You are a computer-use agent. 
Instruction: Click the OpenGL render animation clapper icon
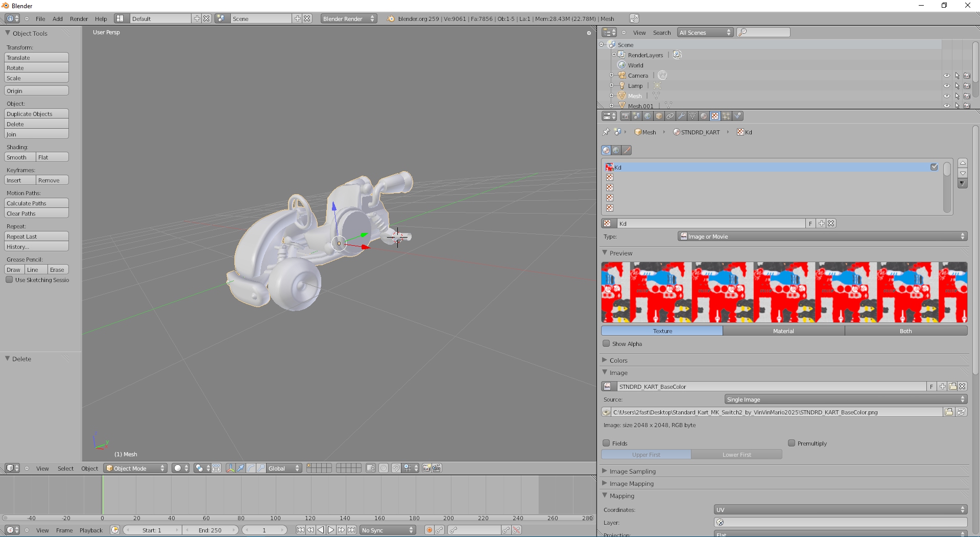pos(437,468)
